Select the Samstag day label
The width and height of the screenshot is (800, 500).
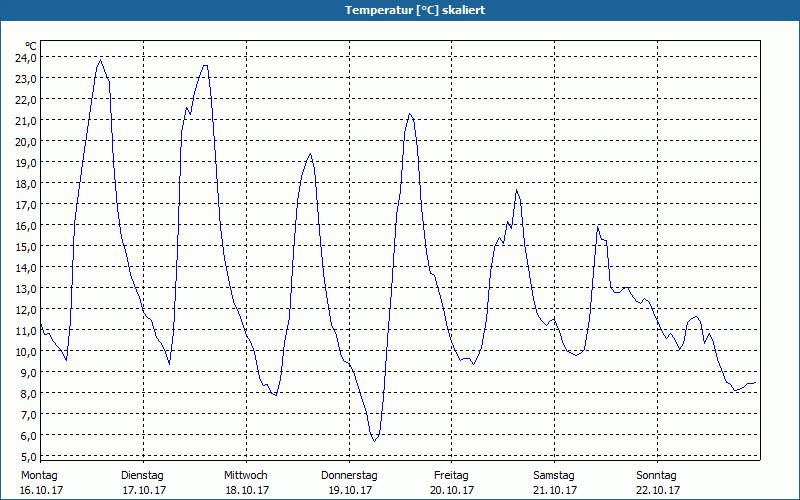coord(554,476)
